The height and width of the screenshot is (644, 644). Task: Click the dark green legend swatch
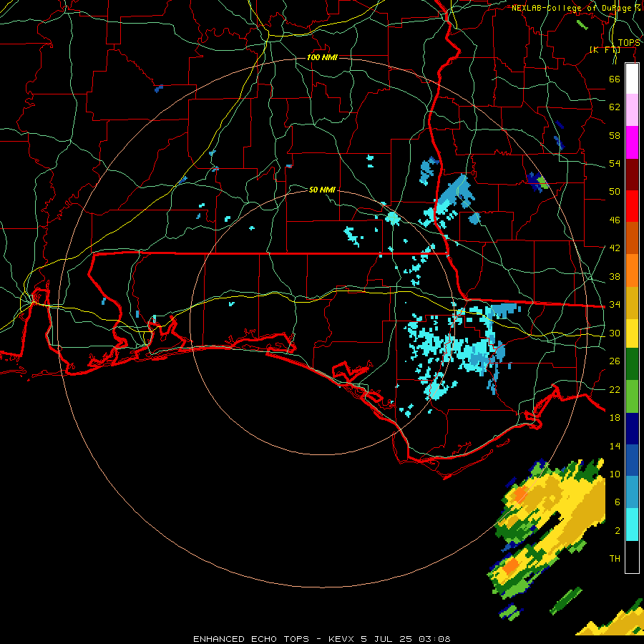click(x=632, y=364)
